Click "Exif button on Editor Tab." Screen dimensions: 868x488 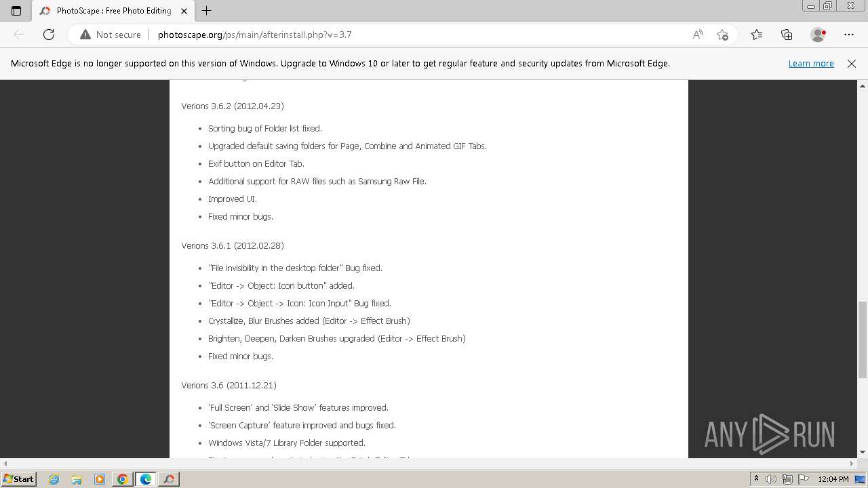point(256,163)
